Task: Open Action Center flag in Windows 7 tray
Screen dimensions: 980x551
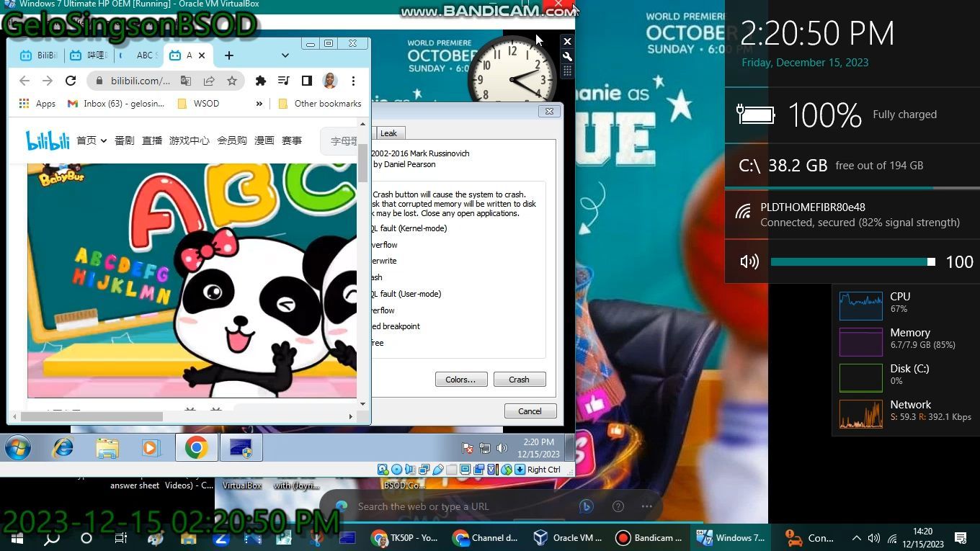Action: [x=468, y=448]
